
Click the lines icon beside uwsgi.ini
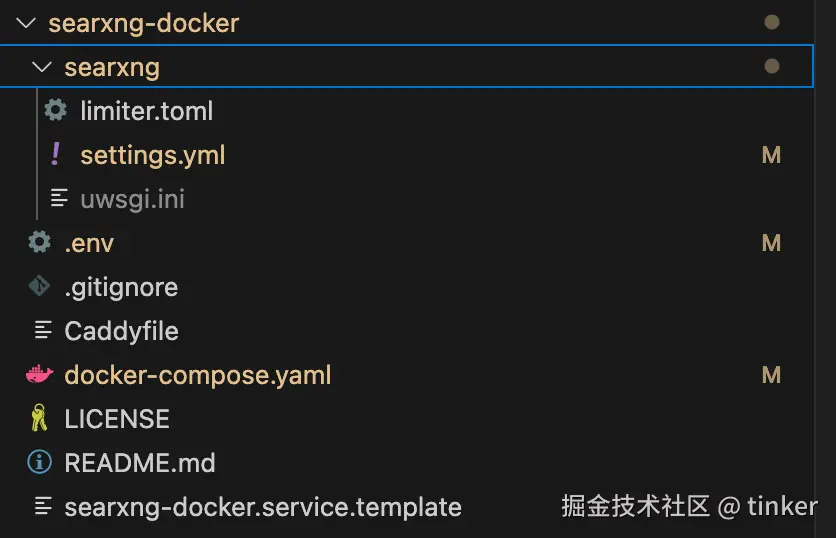pos(59,198)
